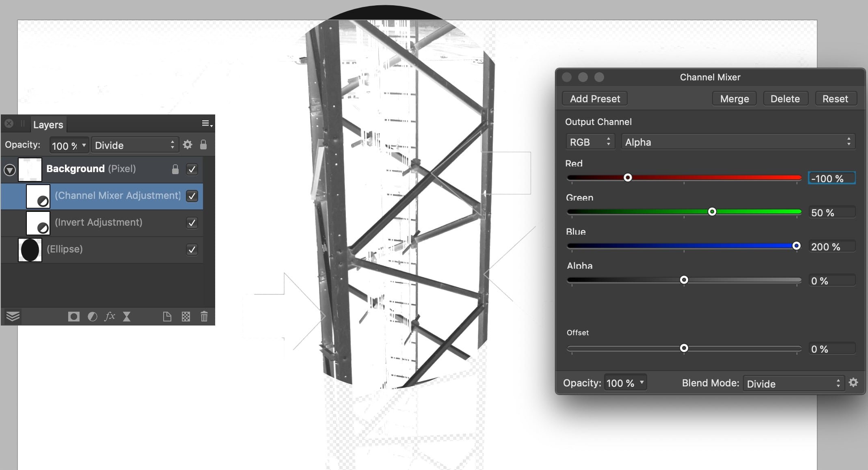Click the Delete button in Channel Mixer
868x470 pixels.
(785, 99)
